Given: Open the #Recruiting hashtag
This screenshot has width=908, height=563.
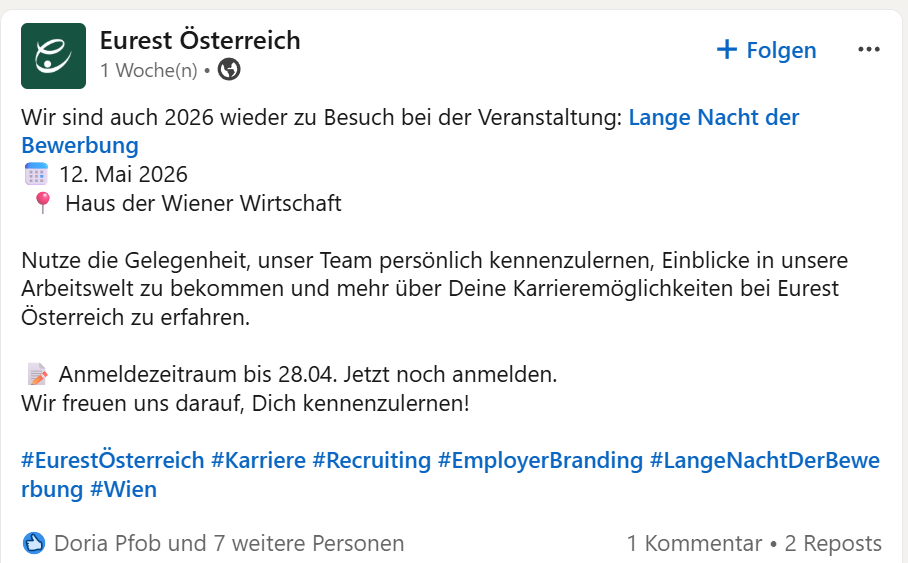Looking at the screenshot, I should pyautogui.click(x=372, y=460).
